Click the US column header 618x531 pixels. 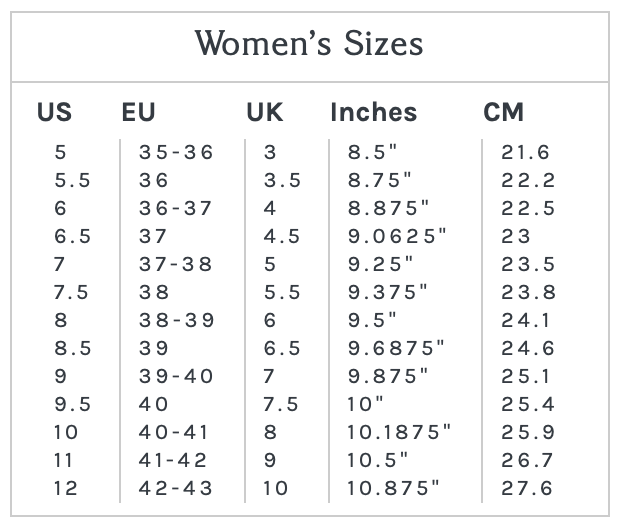pos(55,112)
